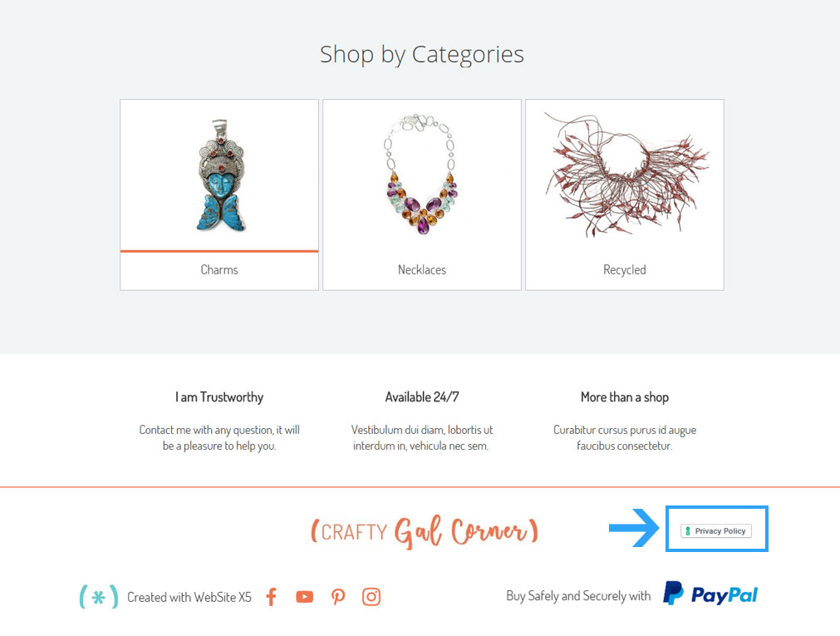Click the PayPal logo
840x636 pixels.
pyautogui.click(x=710, y=594)
